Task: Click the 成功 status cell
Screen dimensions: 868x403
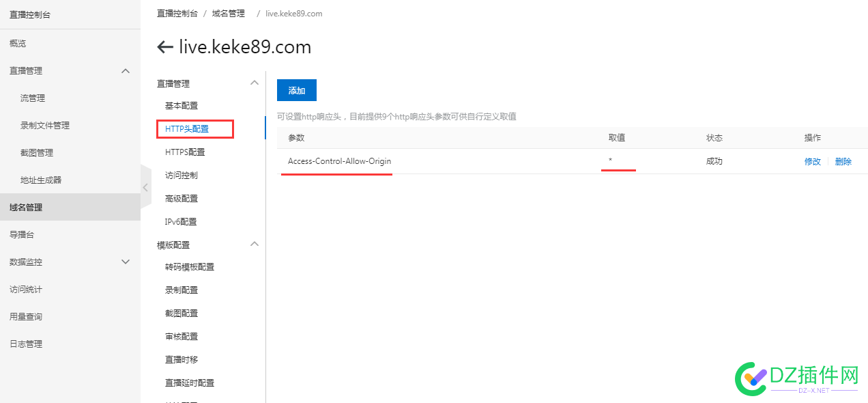Action: tap(714, 161)
